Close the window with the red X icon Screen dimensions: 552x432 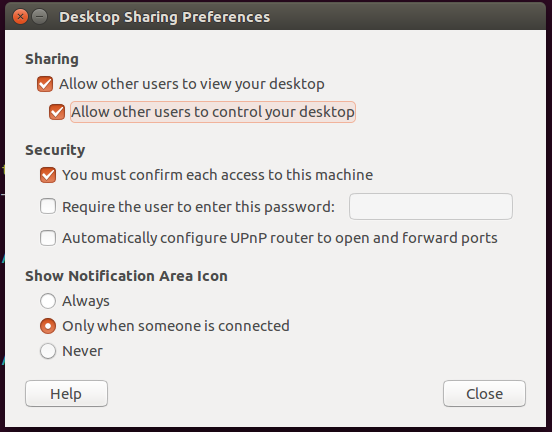click(20, 17)
